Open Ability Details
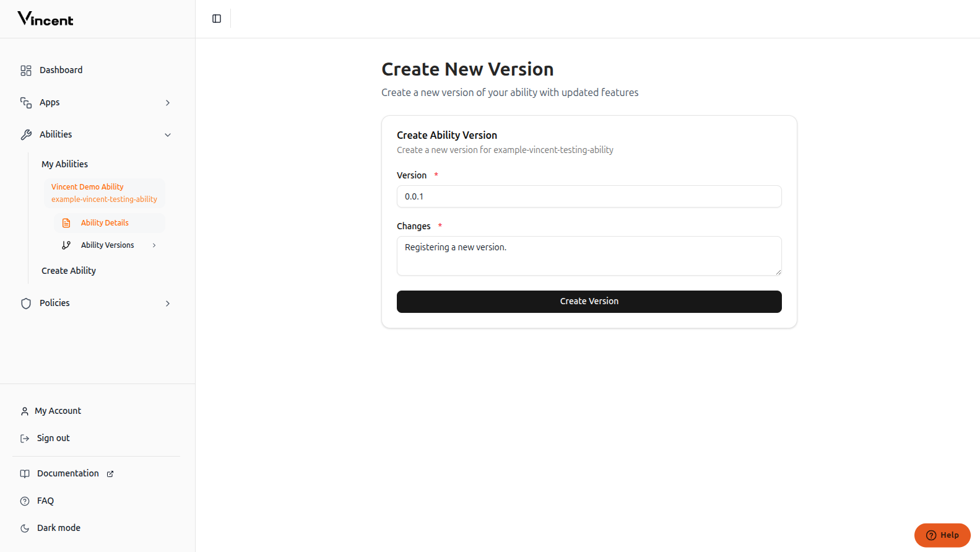The image size is (980, 552). coord(109,223)
